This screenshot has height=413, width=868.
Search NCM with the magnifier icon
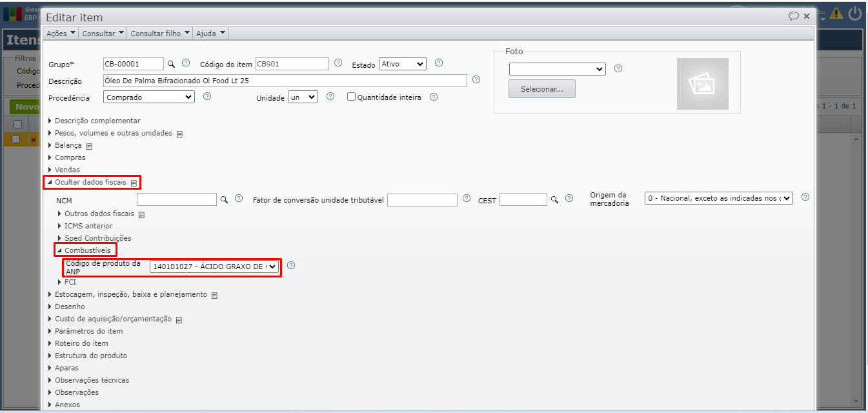224,200
